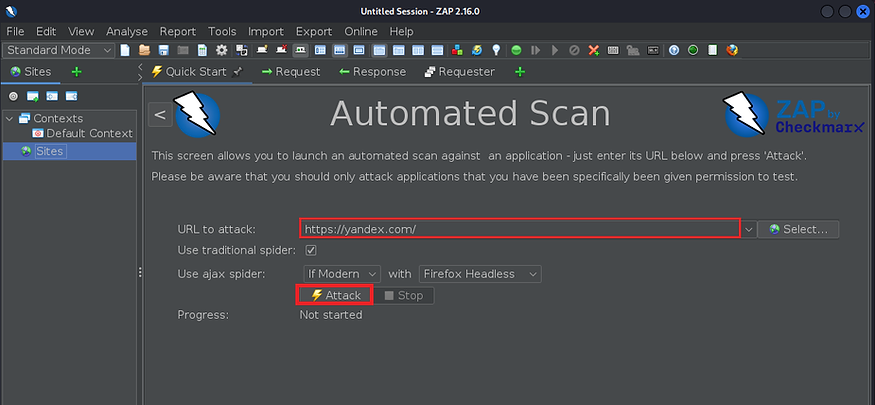The width and height of the screenshot is (875, 405).
Task: Add a tab with plus next to Sites
Action: point(77,72)
